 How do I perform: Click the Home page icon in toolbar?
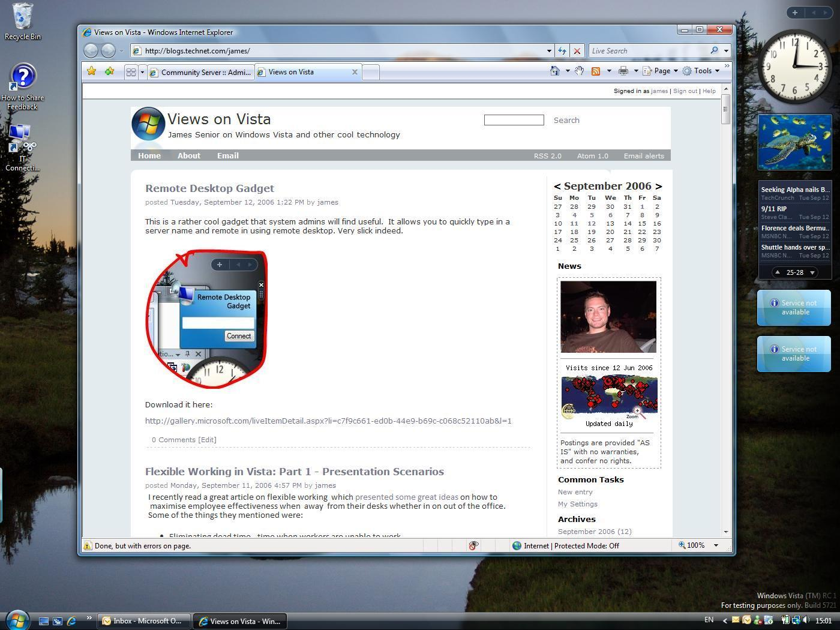555,71
